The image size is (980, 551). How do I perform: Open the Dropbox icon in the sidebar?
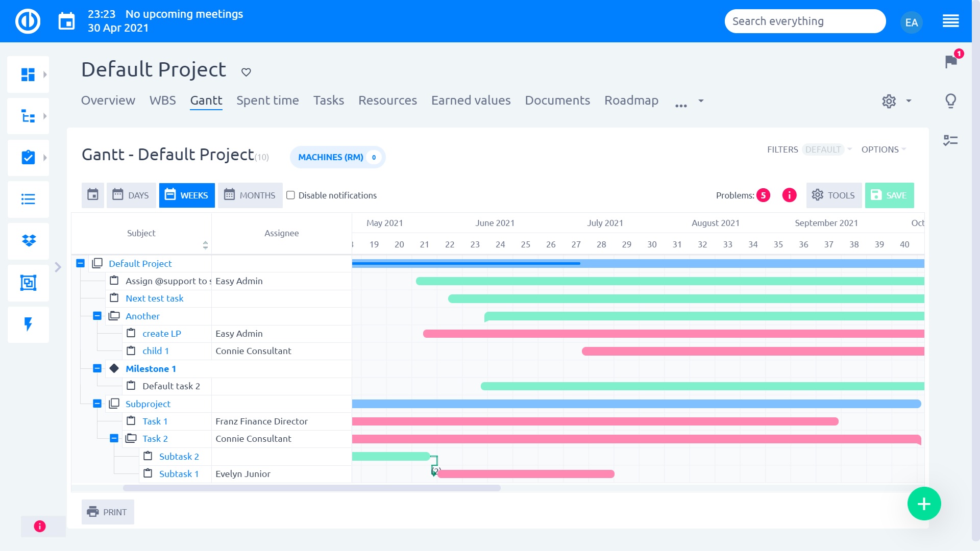point(28,241)
